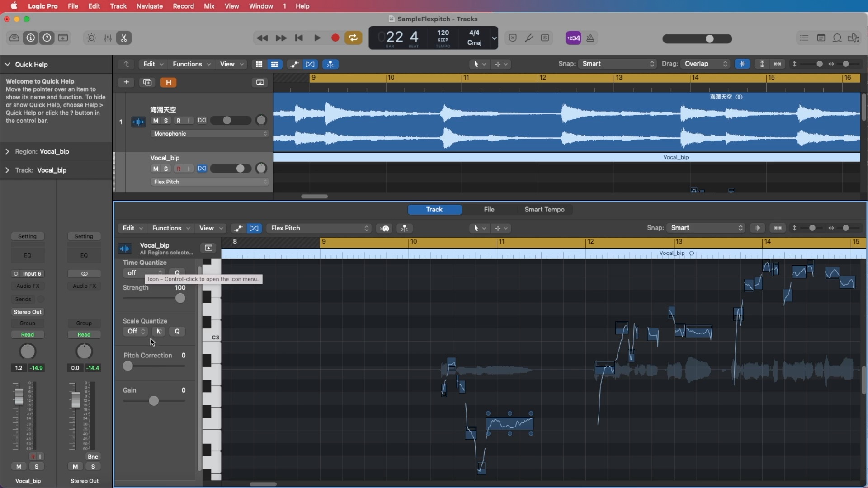The height and width of the screenshot is (488, 868).
Task: Solo the 海阔天空 track
Action: [166, 121]
